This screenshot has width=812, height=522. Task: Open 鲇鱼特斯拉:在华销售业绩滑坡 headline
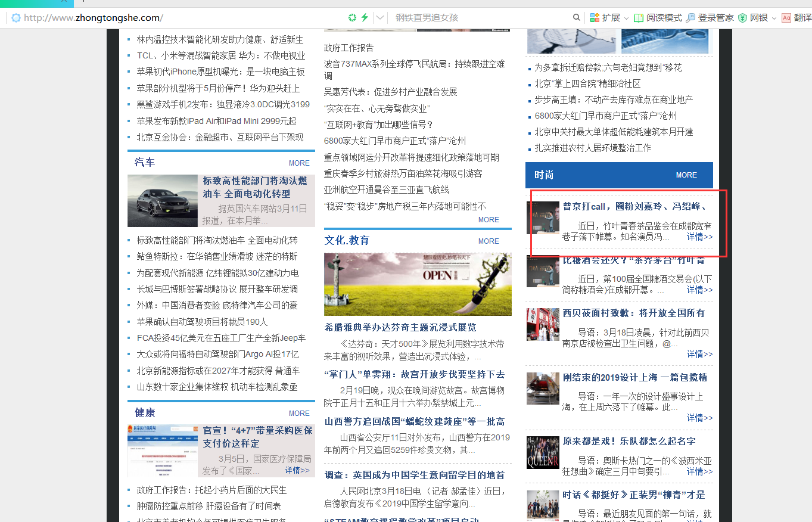coord(217,256)
